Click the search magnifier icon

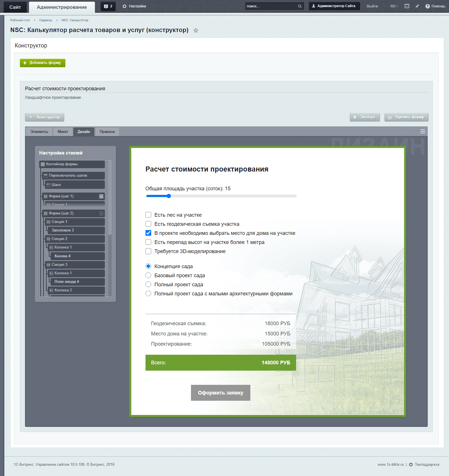300,6
